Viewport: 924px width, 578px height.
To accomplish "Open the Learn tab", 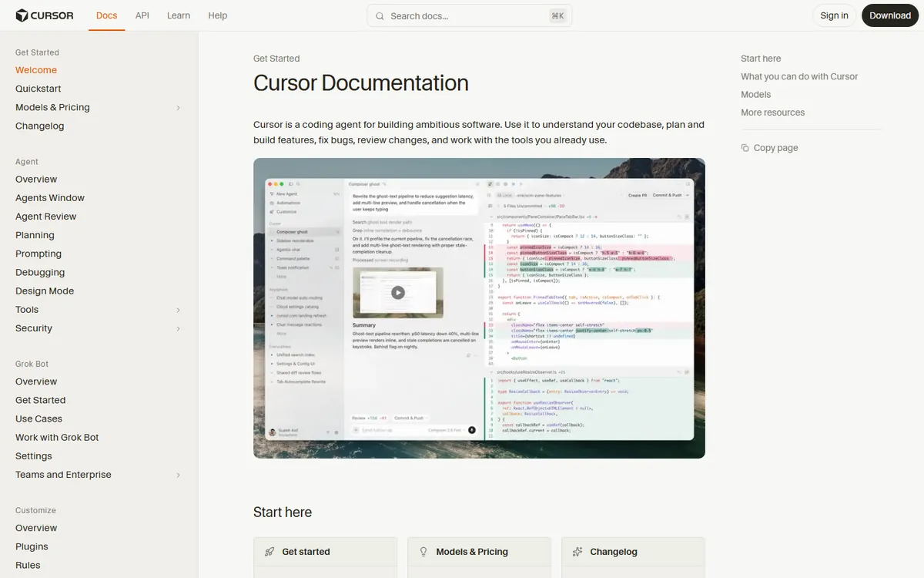I will coord(179,15).
